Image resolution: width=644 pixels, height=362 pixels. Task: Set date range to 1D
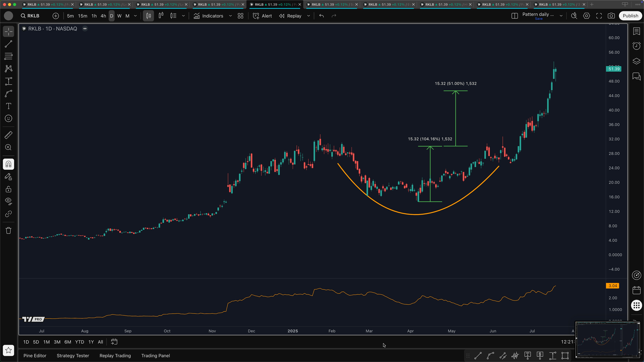click(x=26, y=342)
